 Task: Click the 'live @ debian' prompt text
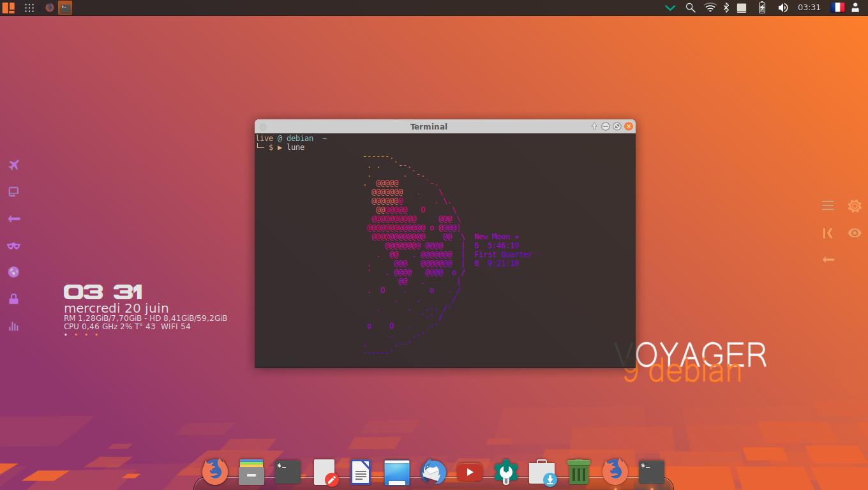(x=285, y=138)
